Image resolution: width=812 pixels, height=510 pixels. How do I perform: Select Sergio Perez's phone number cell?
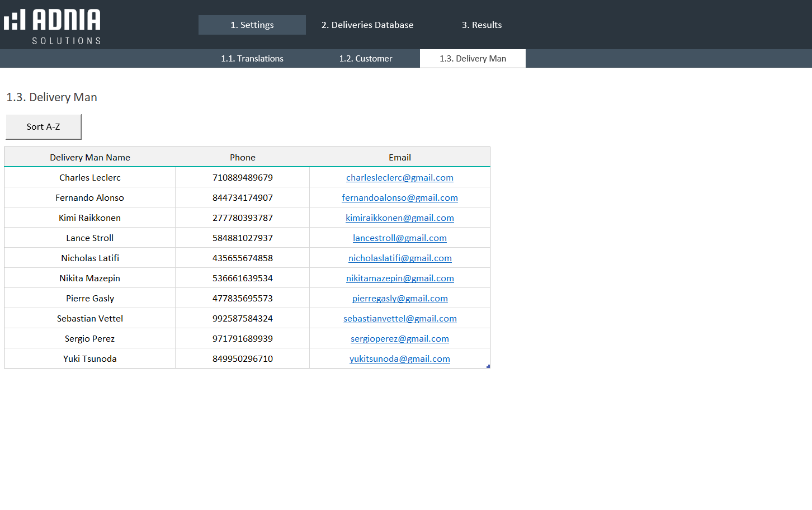point(243,339)
